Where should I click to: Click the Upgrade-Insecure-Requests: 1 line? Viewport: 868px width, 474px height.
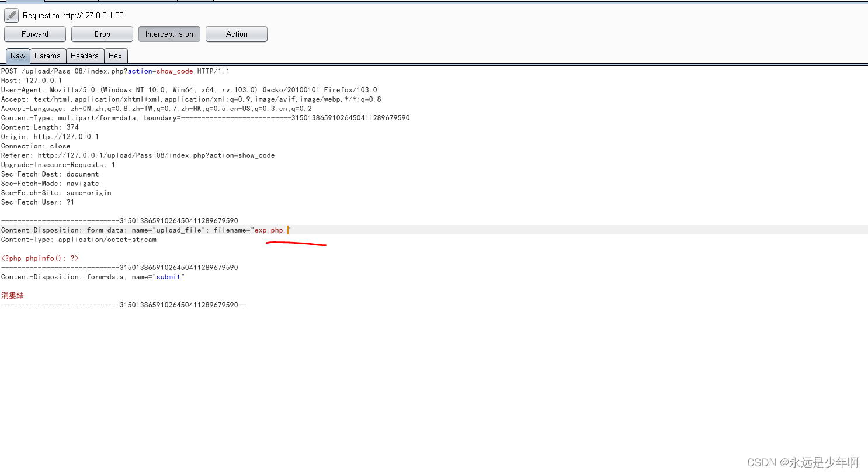click(x=58, y=165)
